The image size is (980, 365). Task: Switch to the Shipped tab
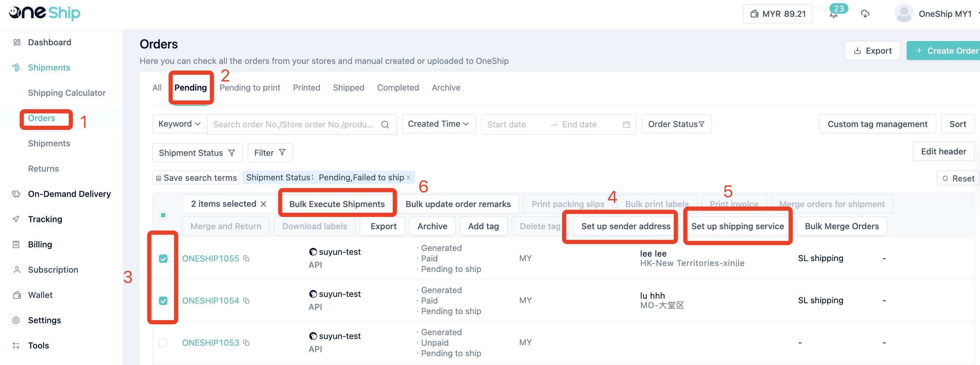(349, 88)
